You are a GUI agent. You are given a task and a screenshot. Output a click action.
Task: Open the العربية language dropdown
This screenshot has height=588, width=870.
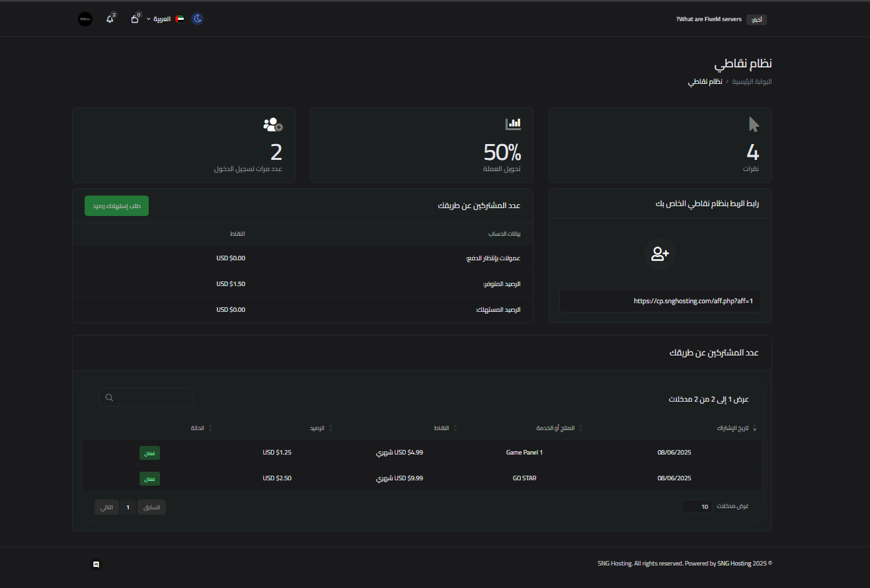(x=161, y=19)
